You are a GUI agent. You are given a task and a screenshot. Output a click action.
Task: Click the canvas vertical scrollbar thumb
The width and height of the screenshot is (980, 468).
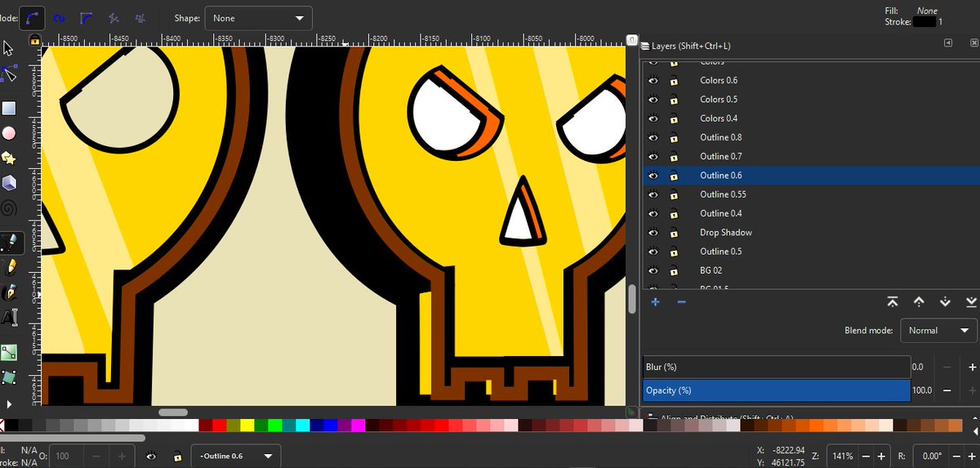(x=632, y=299)
